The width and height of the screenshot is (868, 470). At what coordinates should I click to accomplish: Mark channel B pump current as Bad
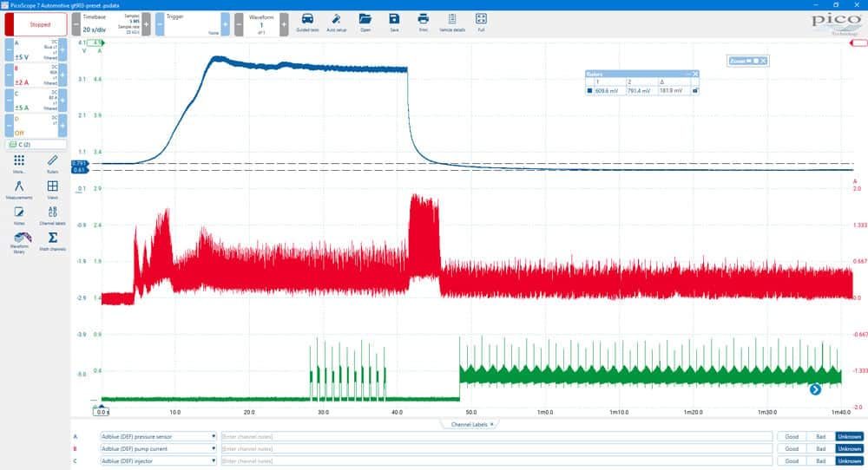820,448
